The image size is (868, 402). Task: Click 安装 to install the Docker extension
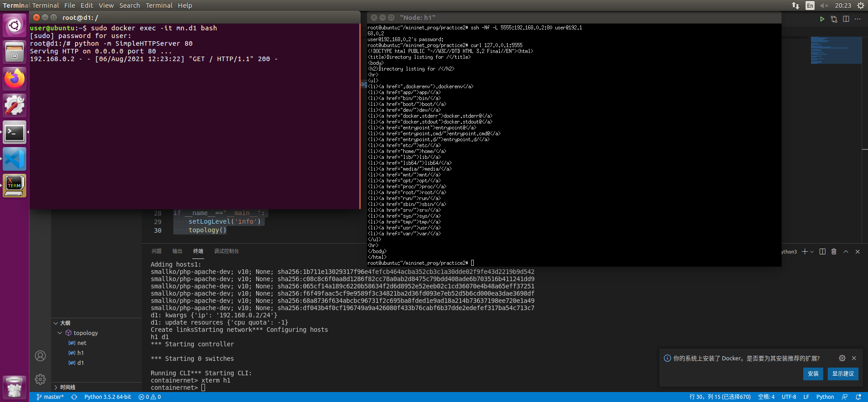[813, 373]
